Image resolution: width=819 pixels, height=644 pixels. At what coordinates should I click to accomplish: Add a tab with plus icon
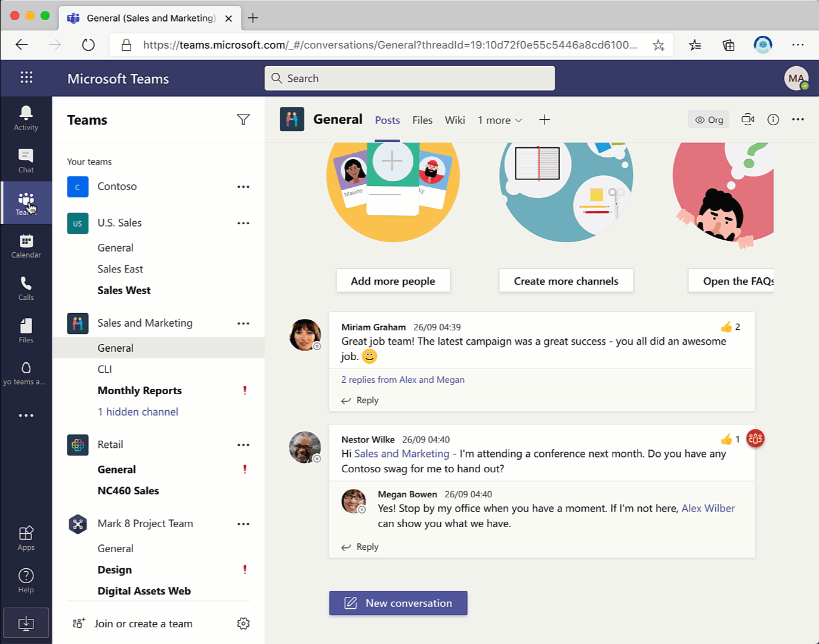(x=545, y=120)
